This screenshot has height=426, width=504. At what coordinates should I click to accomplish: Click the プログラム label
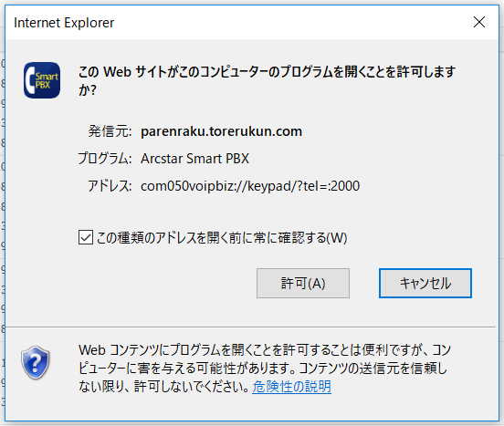tap(105, 159)
